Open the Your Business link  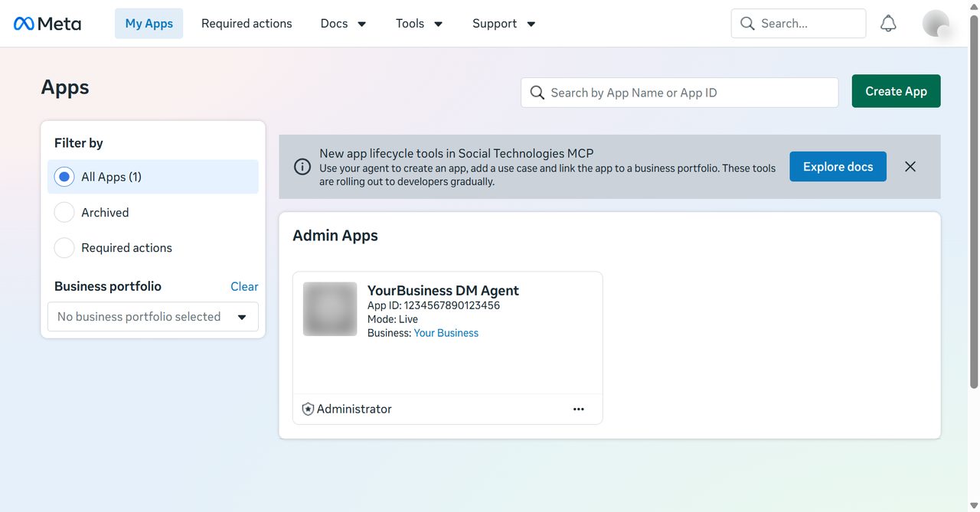(x=446, y=333)
